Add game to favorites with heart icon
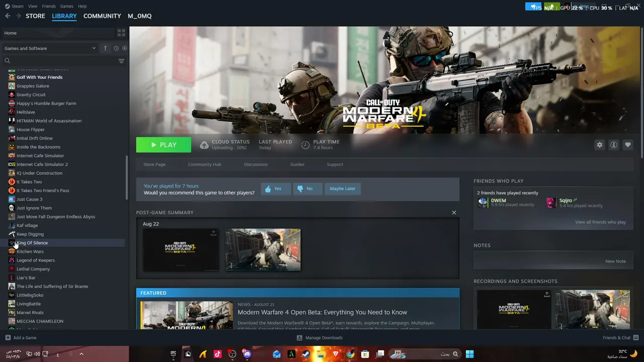 627,145
